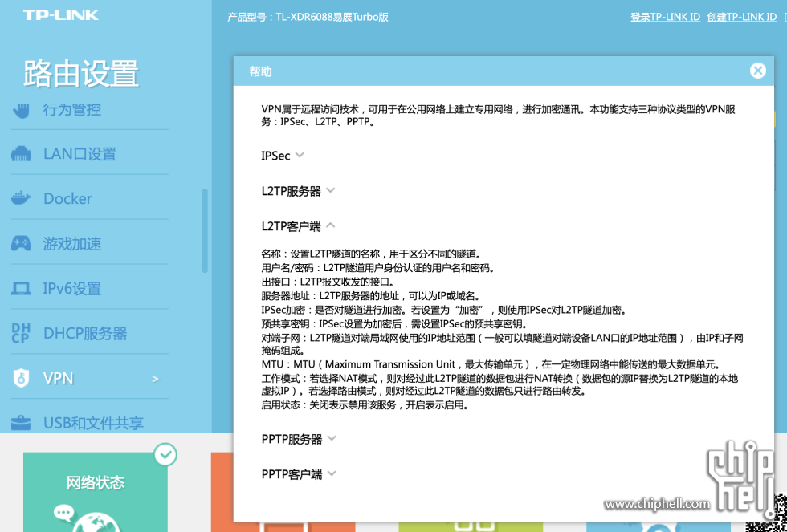
Task: Click the 预共享密钥 description line
Action: 394,324
